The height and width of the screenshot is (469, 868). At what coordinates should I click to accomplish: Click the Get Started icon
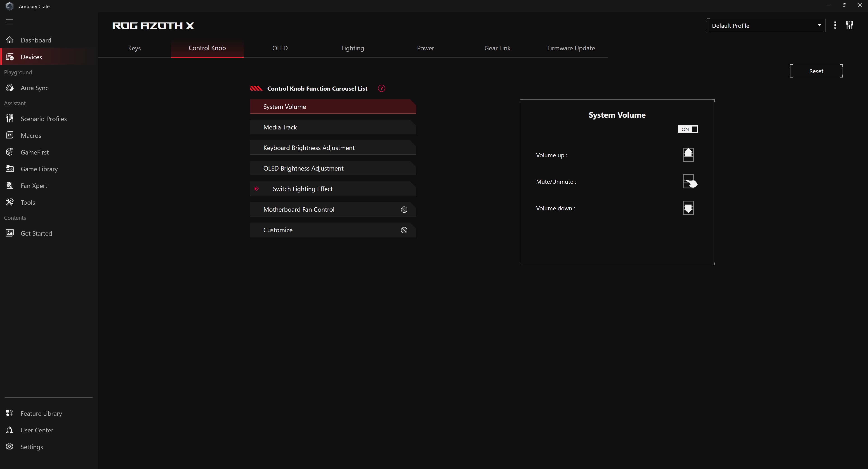click(x=9, y=233)
